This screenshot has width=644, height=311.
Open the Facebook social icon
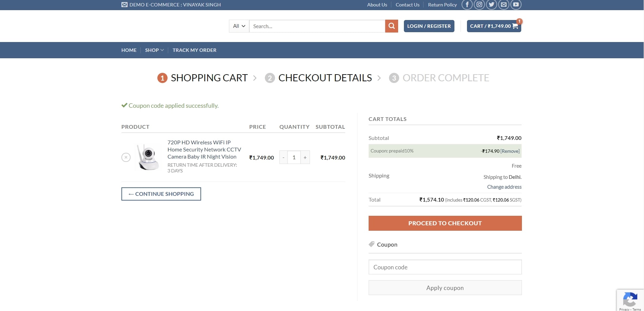tap(467, 5)
